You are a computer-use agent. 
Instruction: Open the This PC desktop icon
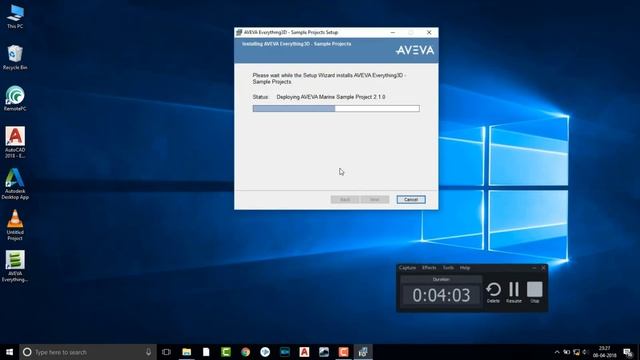(15, 16)
